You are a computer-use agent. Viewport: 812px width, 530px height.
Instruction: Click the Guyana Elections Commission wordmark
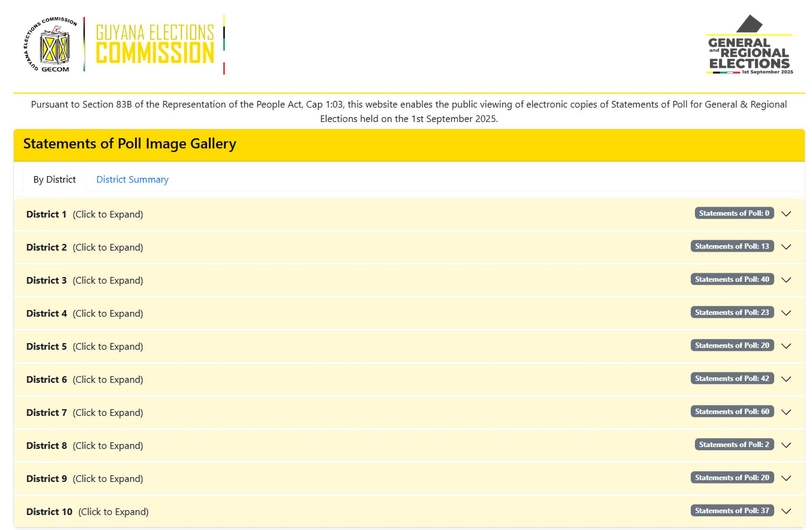(155, 44)
